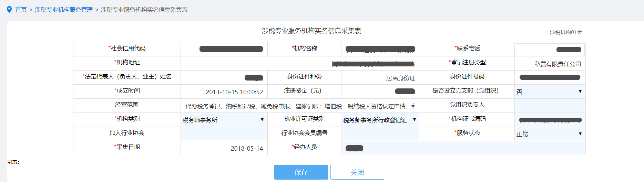Viewport: 644px width, 182px height.
Task: Open 涉税专业机构服务管理 breadcrumb link
Action: click(64, 10)
